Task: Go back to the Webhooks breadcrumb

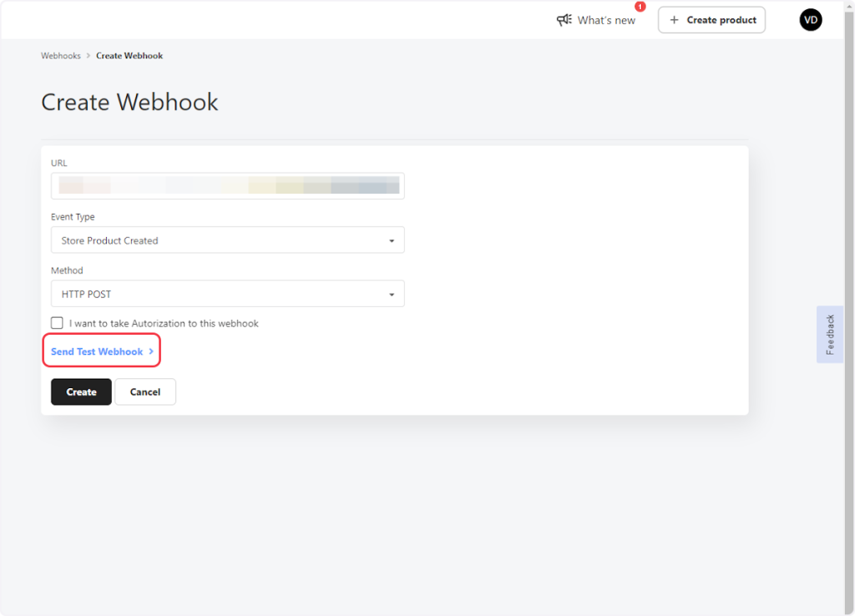Action: [x=61, y=56]
